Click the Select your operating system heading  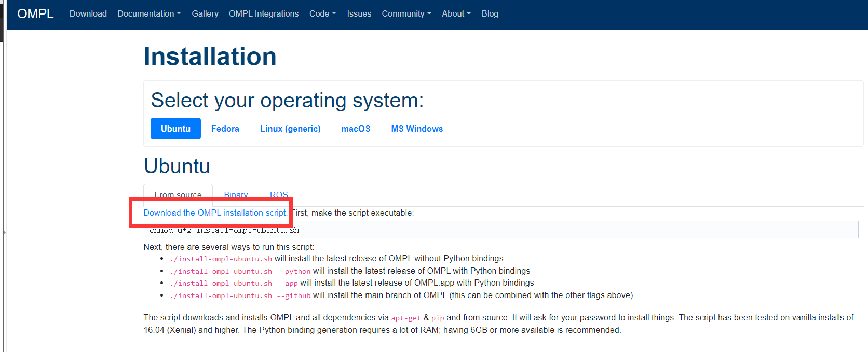[x=287, y=100]
